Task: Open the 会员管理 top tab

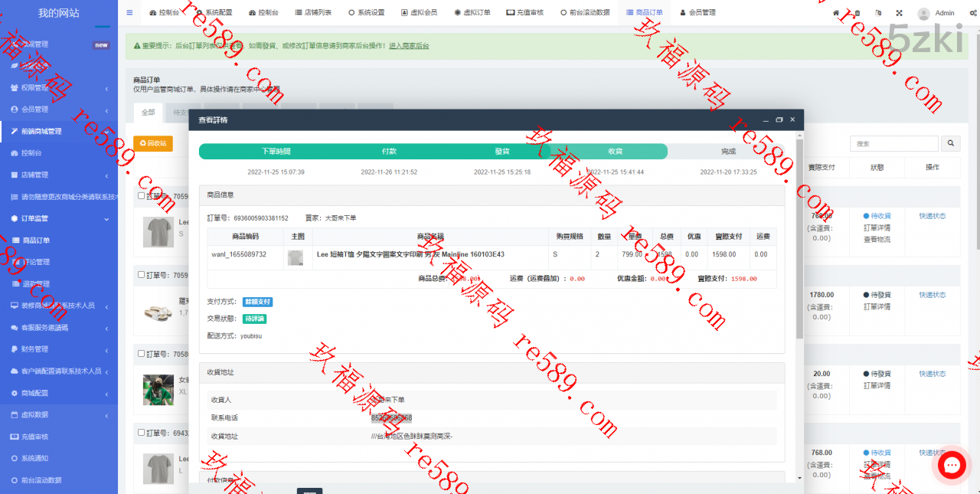Action: (697, 13)
